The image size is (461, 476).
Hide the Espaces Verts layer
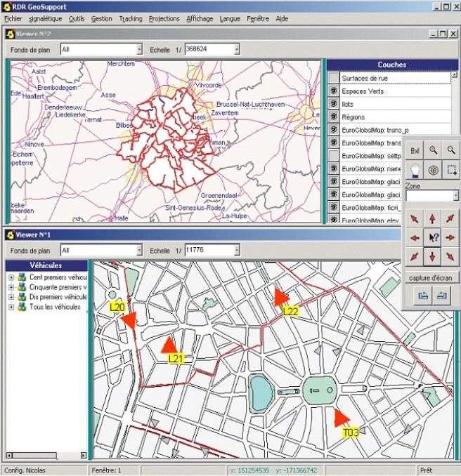pos(334,91)
